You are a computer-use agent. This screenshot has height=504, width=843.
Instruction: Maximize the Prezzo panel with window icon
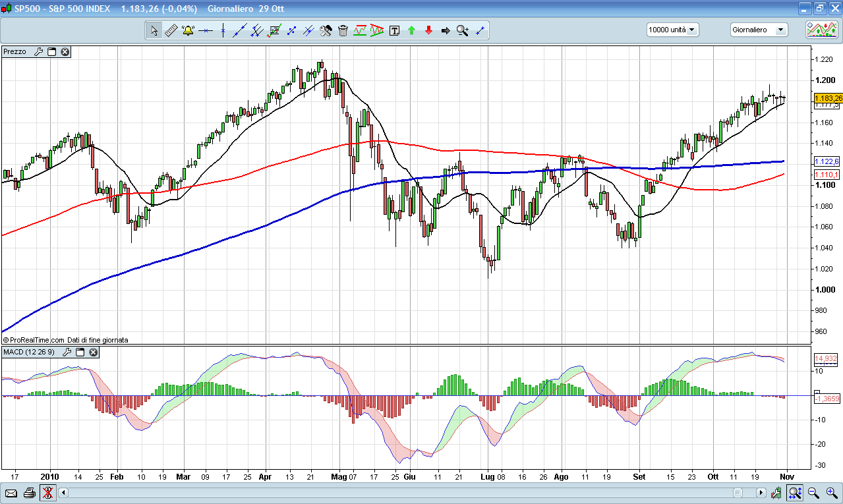pyautogui.click(x=52, y=51)
